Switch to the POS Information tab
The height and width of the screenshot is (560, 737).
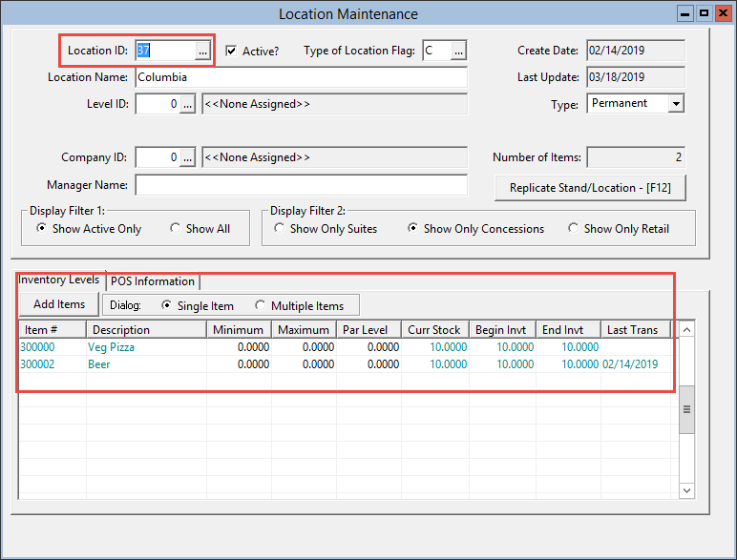(x=153, y=281)
